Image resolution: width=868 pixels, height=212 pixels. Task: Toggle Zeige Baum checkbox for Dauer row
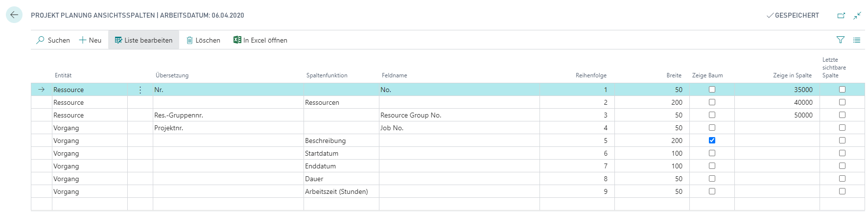pos(712,179)
